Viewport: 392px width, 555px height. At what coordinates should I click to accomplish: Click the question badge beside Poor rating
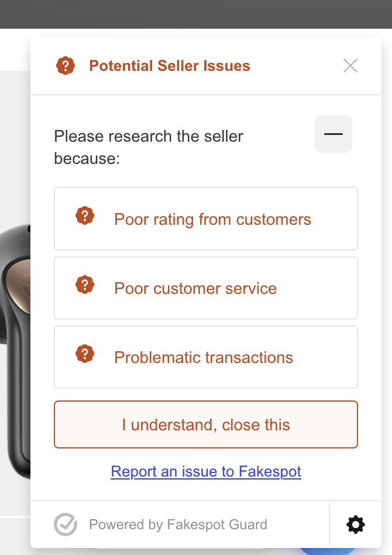click(85, 215)
